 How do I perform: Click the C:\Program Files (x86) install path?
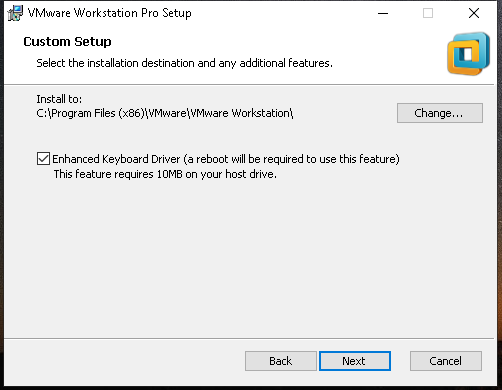coord(165,113)
